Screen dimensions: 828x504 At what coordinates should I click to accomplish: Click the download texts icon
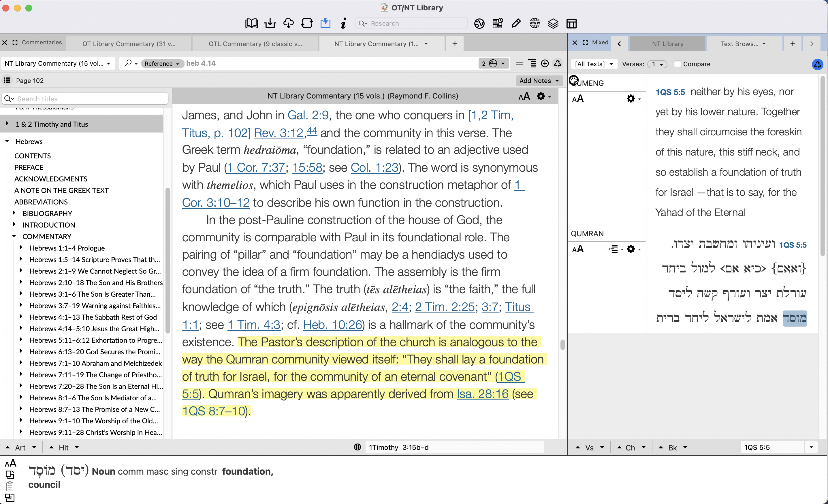coord(270,23)
